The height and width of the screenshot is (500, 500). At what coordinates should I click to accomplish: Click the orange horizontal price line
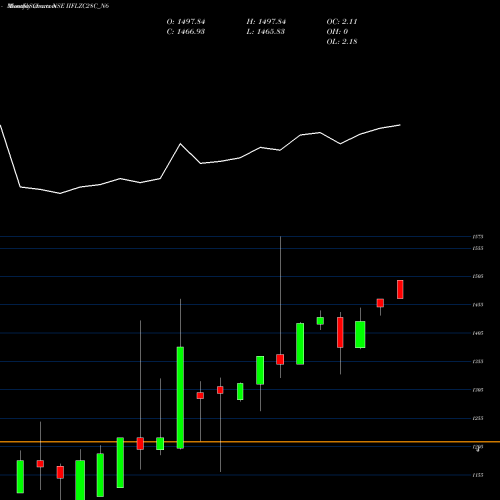250,442
